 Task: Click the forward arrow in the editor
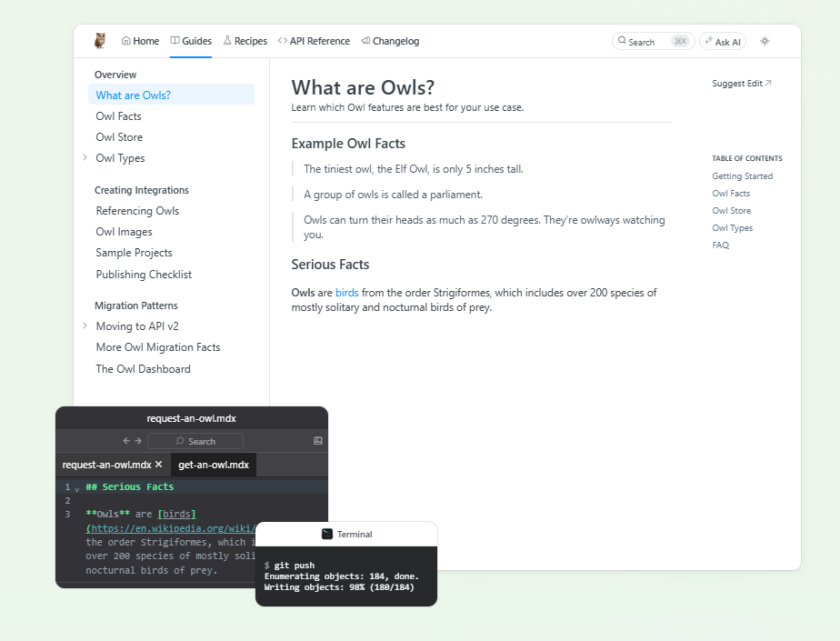click(138, 441)
